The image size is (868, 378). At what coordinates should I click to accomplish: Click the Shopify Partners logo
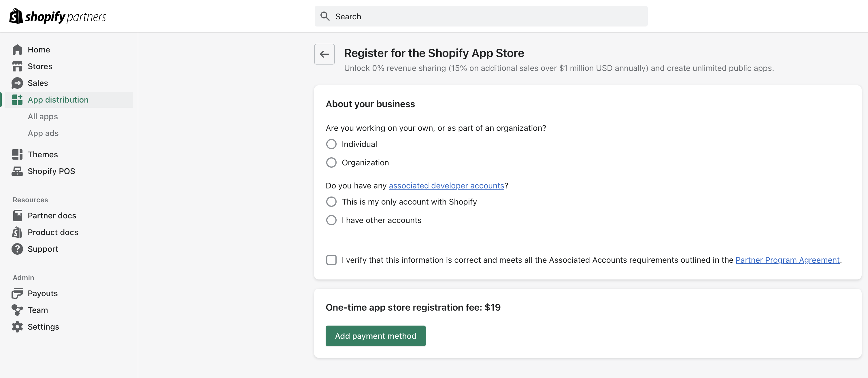tap(57, 16)
